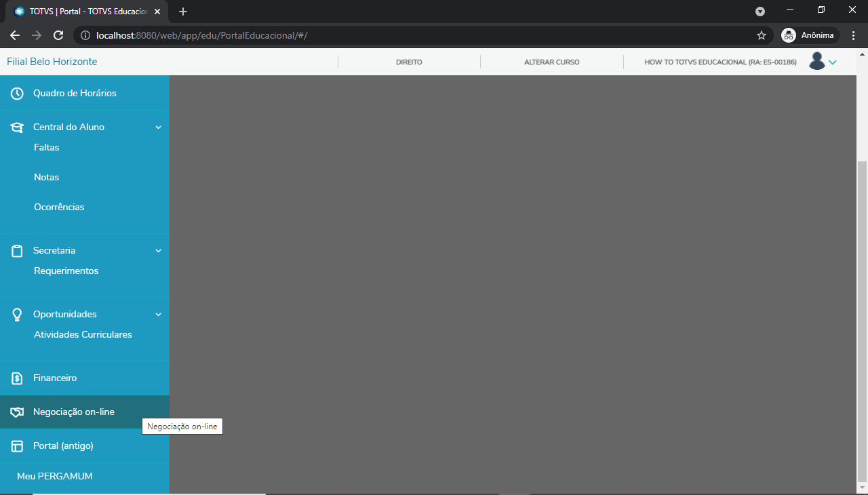Click the Filial Belo Horizonte header link
Screen dimensions: 868x495
click(52, 62)
